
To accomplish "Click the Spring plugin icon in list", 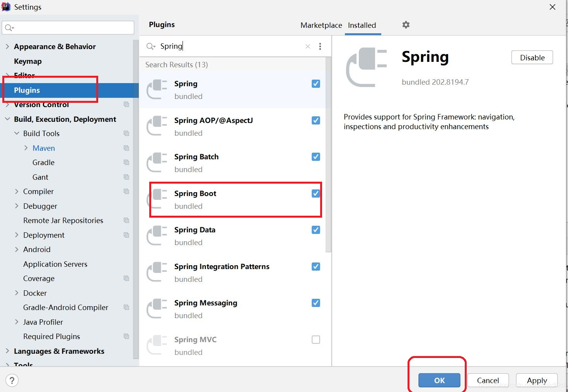I will point(157,89).
